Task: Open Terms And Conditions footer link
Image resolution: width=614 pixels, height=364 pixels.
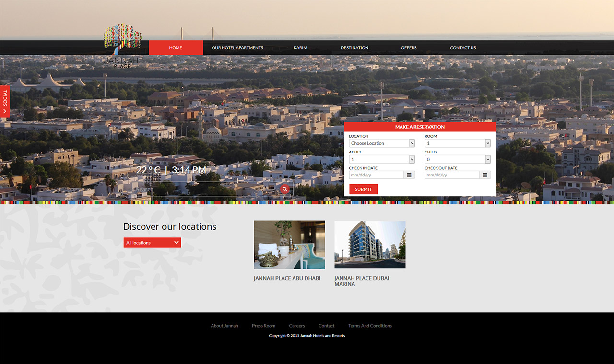Action: 370,326
